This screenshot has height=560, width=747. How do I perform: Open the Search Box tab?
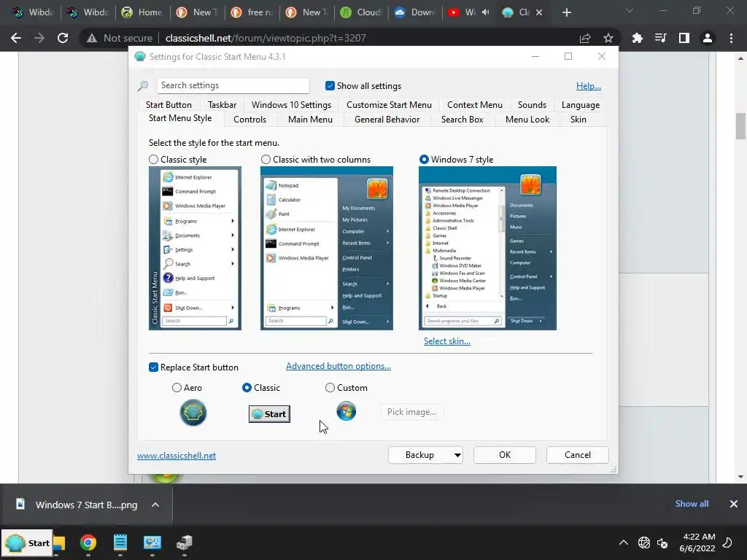[x=462, y=120]
